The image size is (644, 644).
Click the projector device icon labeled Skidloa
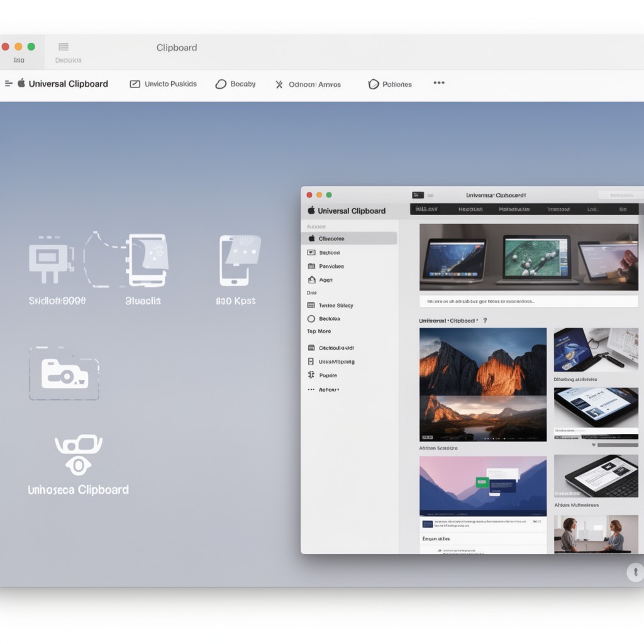pos(51,260)
